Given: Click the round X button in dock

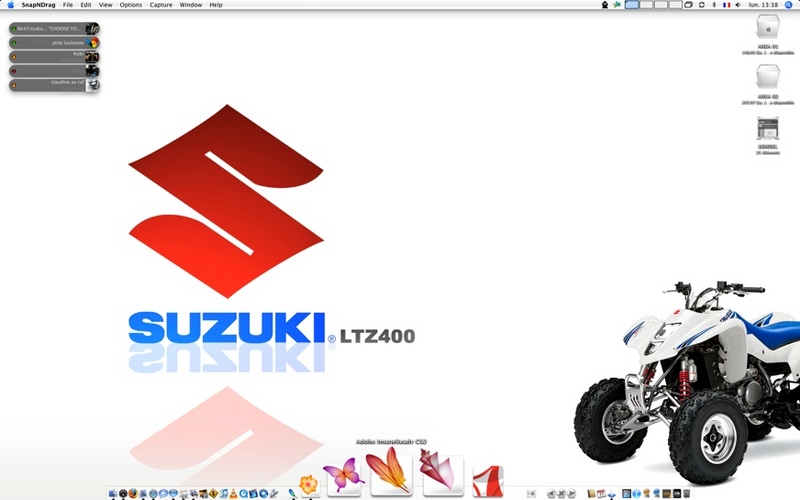Looking at the screenshot, I should pyautogui.click(x=561, y=493).
